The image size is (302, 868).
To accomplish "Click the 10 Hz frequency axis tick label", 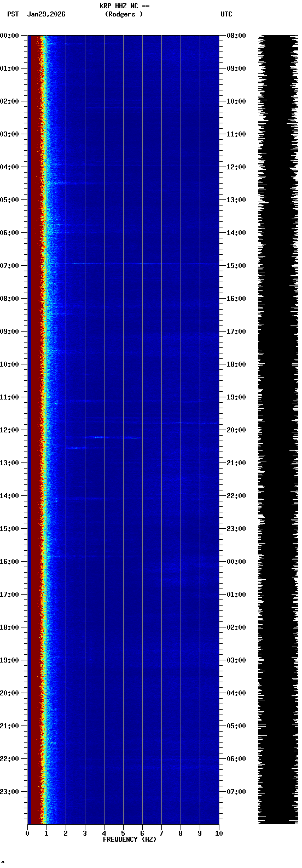I will tap(219, 834).
